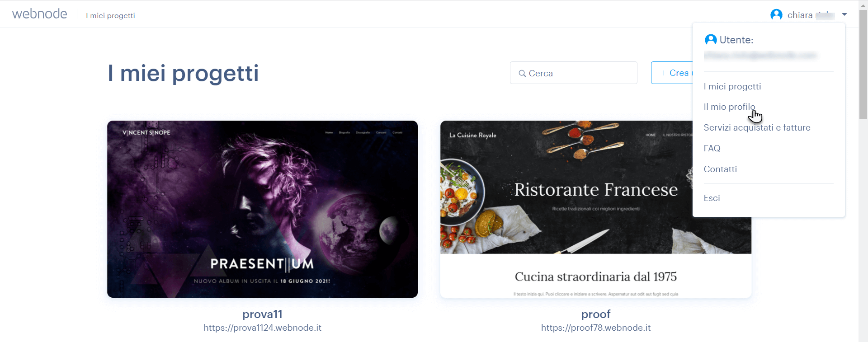Click the Utente avatar icon in dropdown
This screenshot has height=342, width=868.
[711, 40]
